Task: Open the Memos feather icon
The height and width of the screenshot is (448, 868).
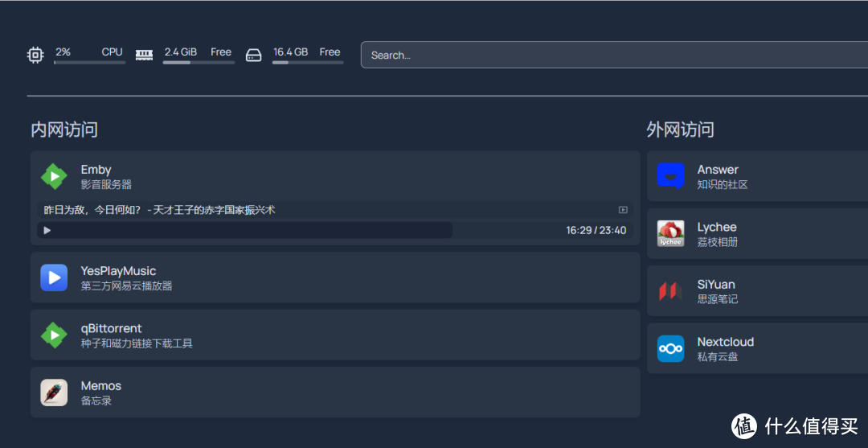Action: 54,393
